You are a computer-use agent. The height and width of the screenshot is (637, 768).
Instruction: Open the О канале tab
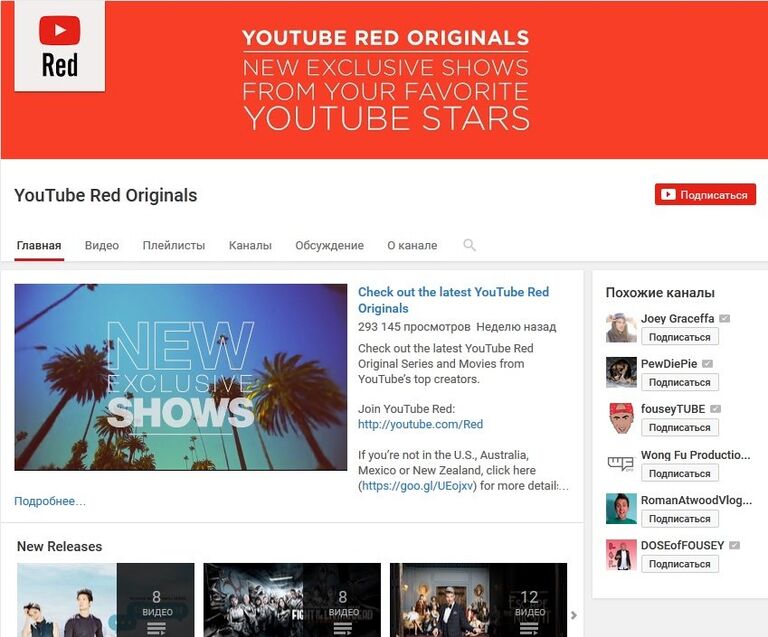[x=412, y=245]
